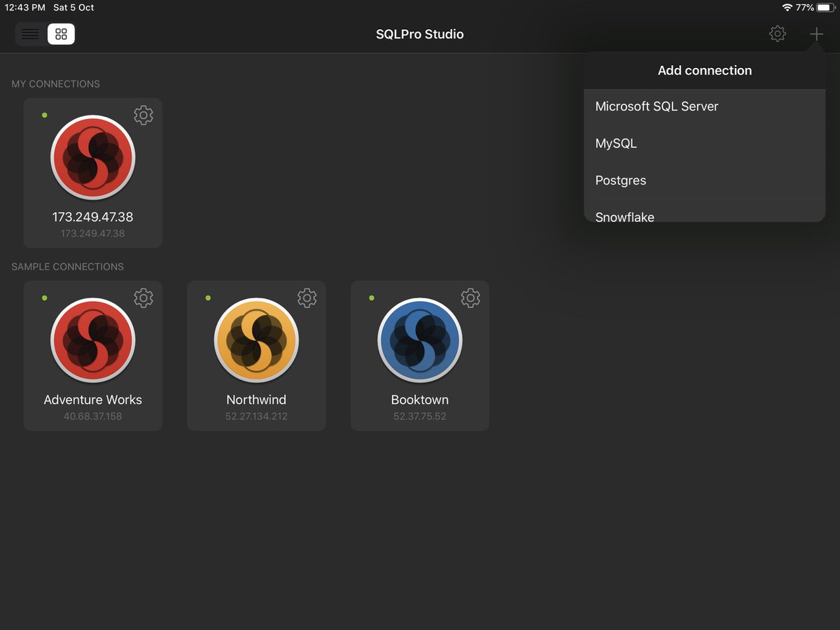This screenshot has width=840, height=630.
Task: Open Northwind yellow logo icon
Action: coord(256,340)
